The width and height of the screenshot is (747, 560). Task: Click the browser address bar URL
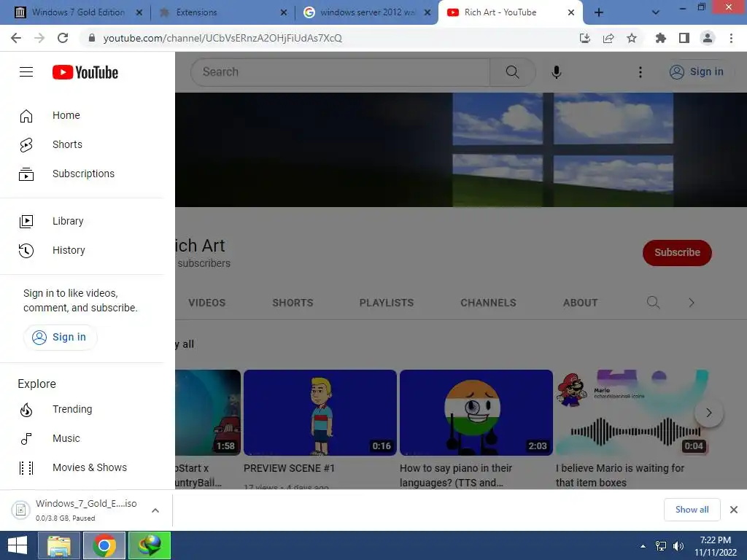pyautogui.click(x=222, y=38)
